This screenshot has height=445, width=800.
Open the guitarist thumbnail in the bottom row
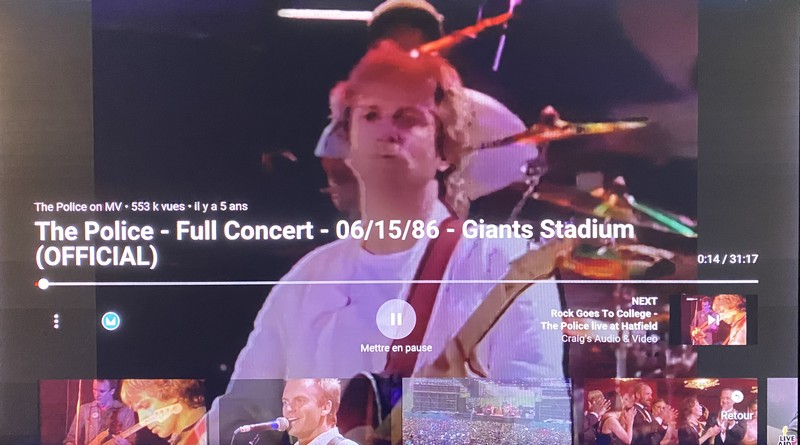pos(122,412)
